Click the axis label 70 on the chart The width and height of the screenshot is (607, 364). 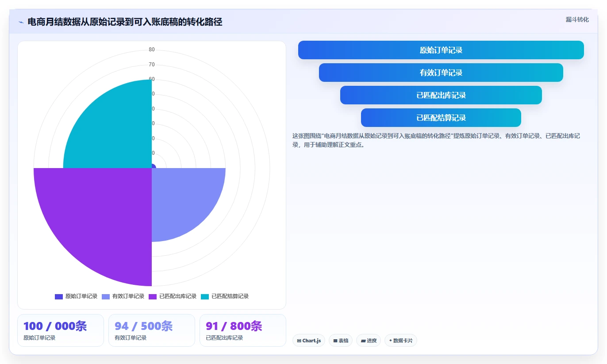152,65
